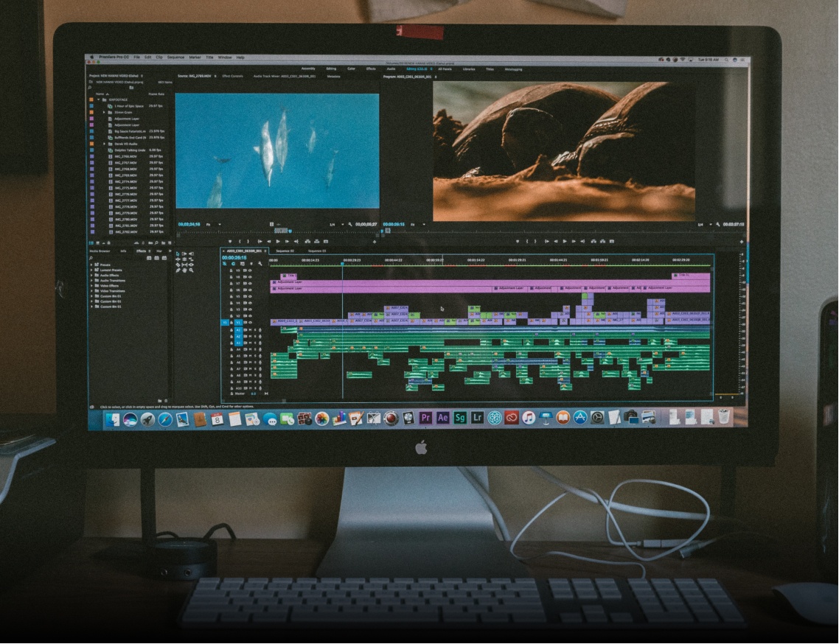Toggle eye visibility for track V1
Viewport: 839px width, 644px height.
pyautogui.click(x=250, y=322)
